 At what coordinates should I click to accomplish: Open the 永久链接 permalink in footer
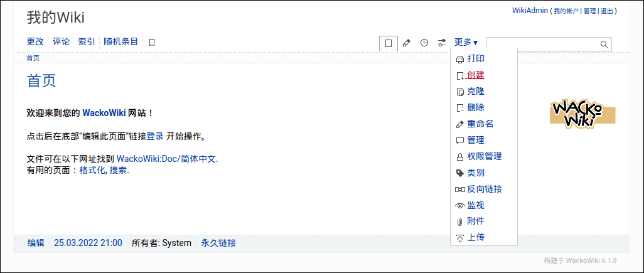(218, 243)
